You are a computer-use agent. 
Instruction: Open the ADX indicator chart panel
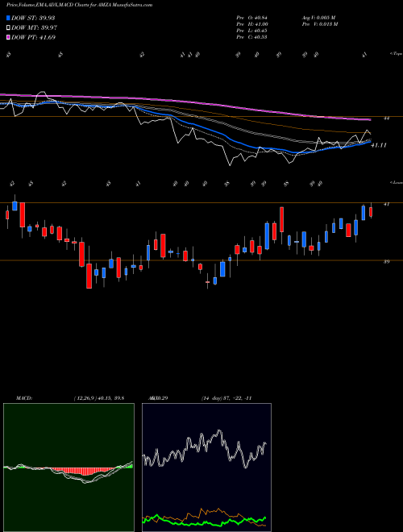[x=206, y=468]
